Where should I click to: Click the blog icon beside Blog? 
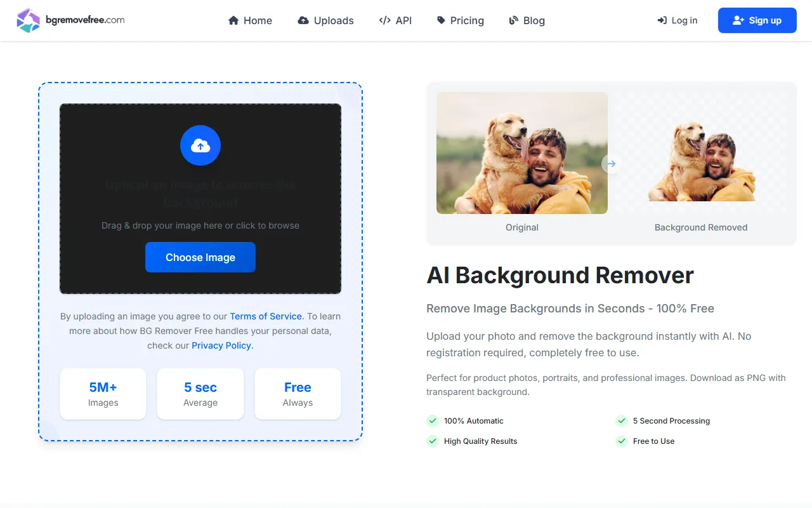pyautogui.click(x=514, y=20)
